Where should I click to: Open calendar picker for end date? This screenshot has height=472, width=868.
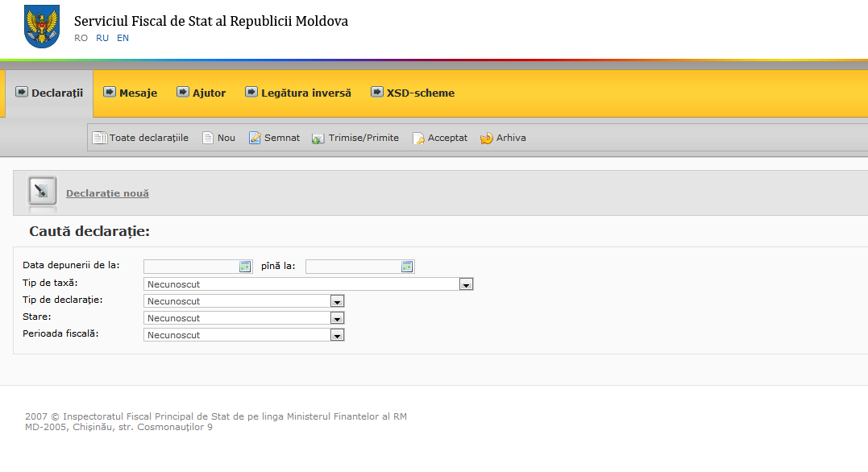point(407,267)
